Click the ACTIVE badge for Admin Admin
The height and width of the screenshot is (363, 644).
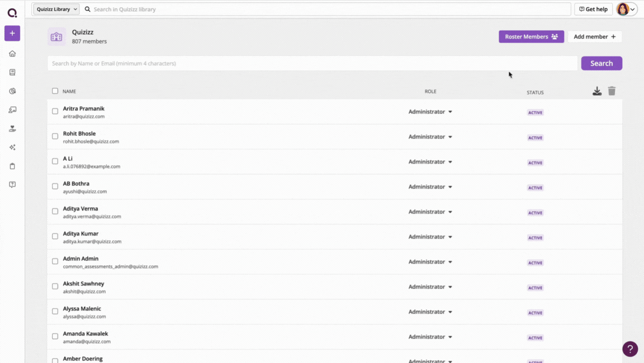(x=535, y=262)
